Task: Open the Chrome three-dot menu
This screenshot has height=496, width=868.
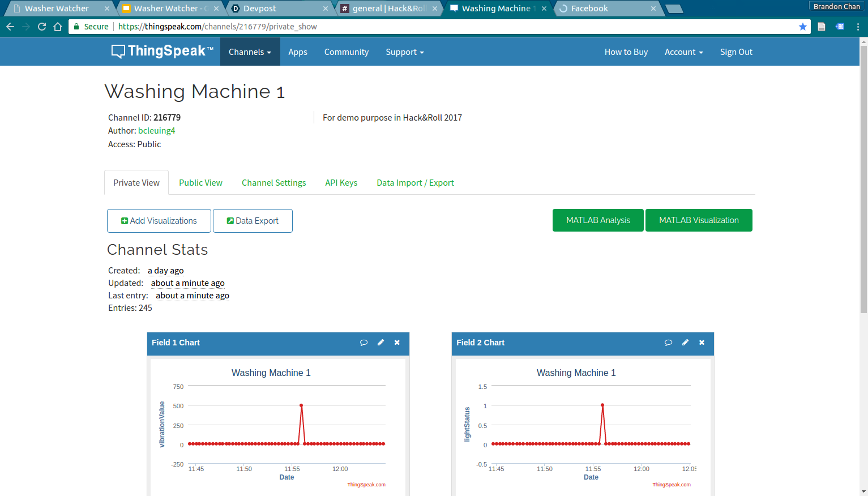Action: click(858, 27)
